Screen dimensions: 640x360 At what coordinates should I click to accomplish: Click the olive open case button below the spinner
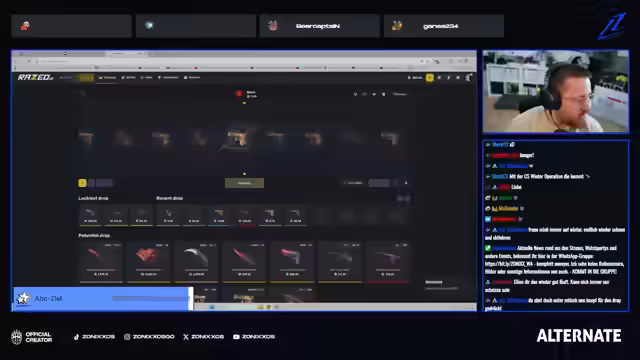point(244,183)
